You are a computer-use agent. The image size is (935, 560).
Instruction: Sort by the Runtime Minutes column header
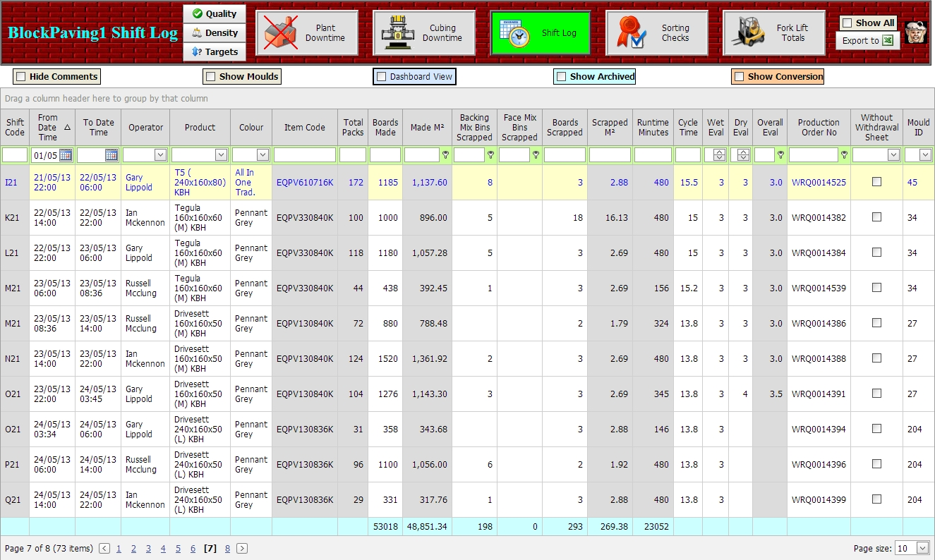[x=653, y=127]
